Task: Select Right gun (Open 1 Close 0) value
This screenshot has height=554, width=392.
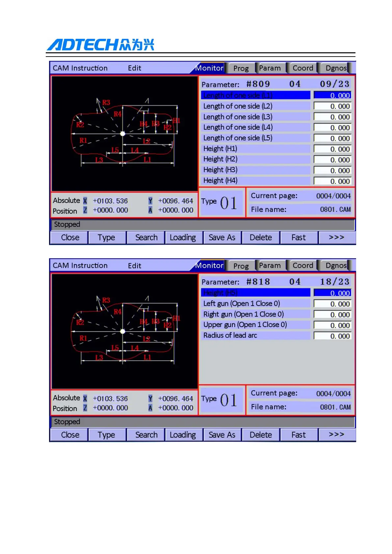Action: (332, 315)
